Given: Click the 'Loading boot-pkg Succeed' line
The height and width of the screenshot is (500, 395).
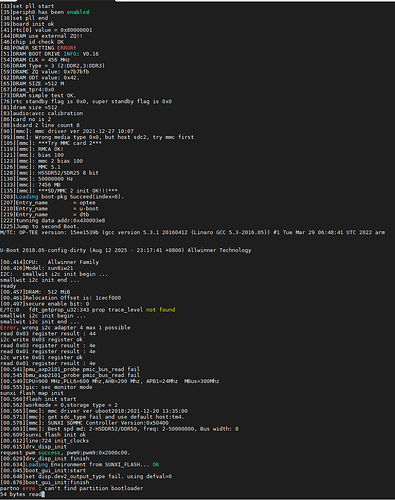Looking at the screenshot, I should [62, 197].
